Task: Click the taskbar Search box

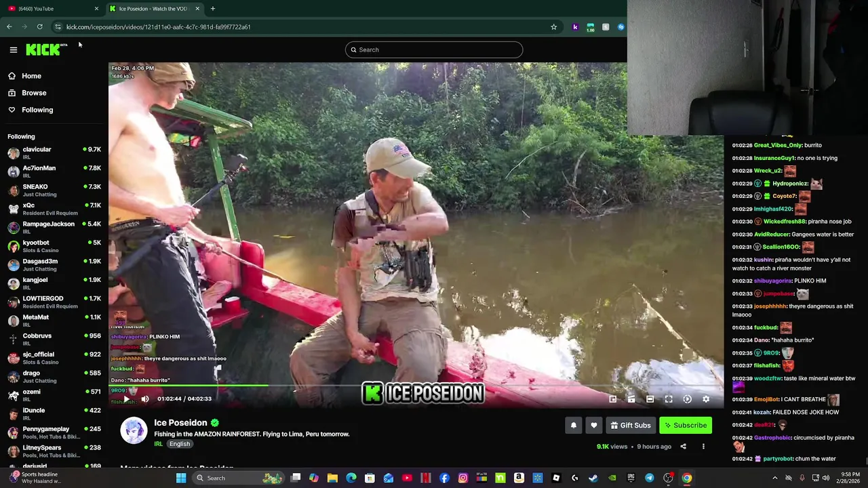Action: coord(239,478)
